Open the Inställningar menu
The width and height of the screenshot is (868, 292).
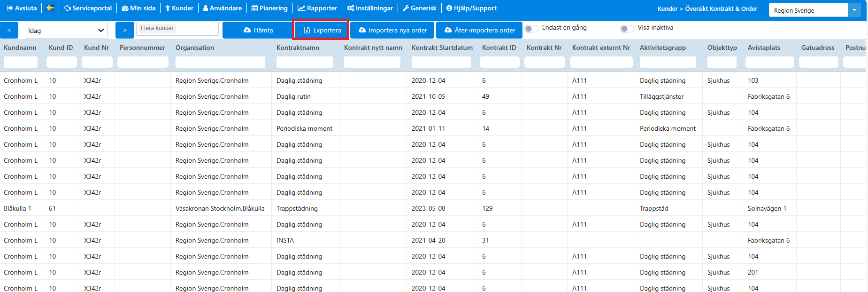pyautogui.click(x=370, y=8)
